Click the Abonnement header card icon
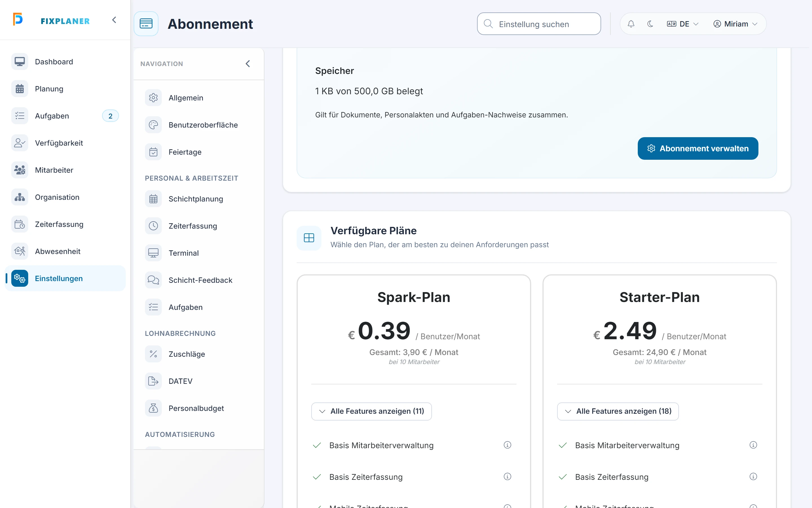 point(146,24)
